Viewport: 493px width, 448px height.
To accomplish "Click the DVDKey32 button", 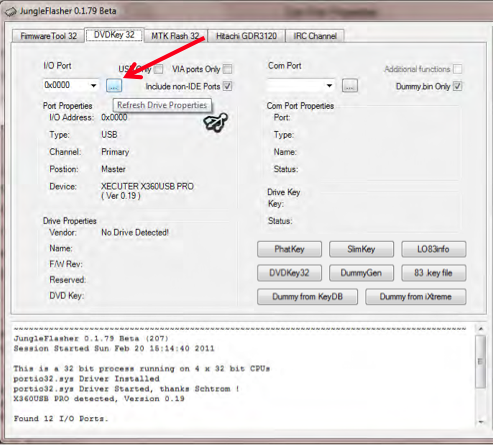I will coord(289,273).
